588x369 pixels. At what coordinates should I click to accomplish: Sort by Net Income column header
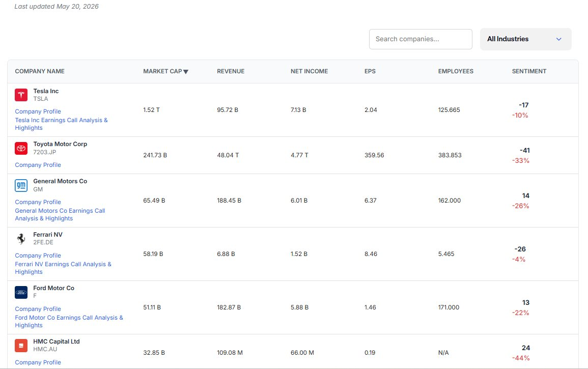[309, 71]
